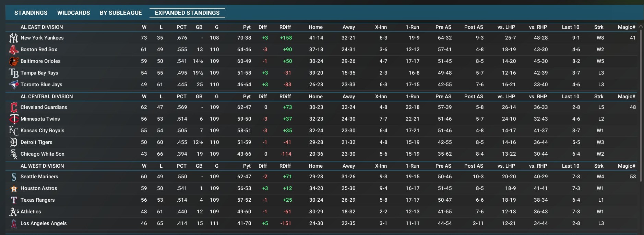Select the Minnesota Twins logo icon
644x235 pixels.
[13, 119]
